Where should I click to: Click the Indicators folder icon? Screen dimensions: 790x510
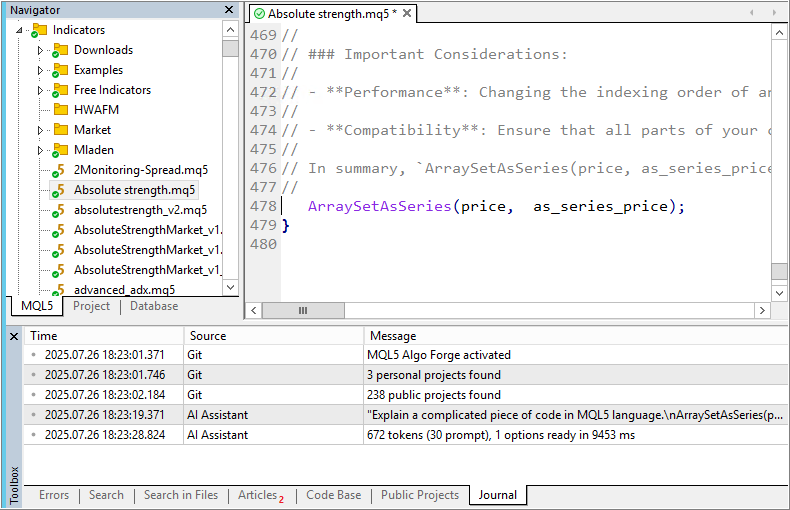coord(39,30)
